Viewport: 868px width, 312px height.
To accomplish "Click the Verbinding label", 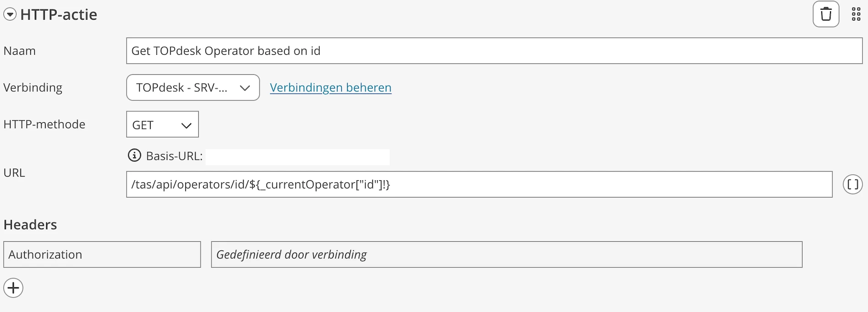I will click(x=33, y=88).
